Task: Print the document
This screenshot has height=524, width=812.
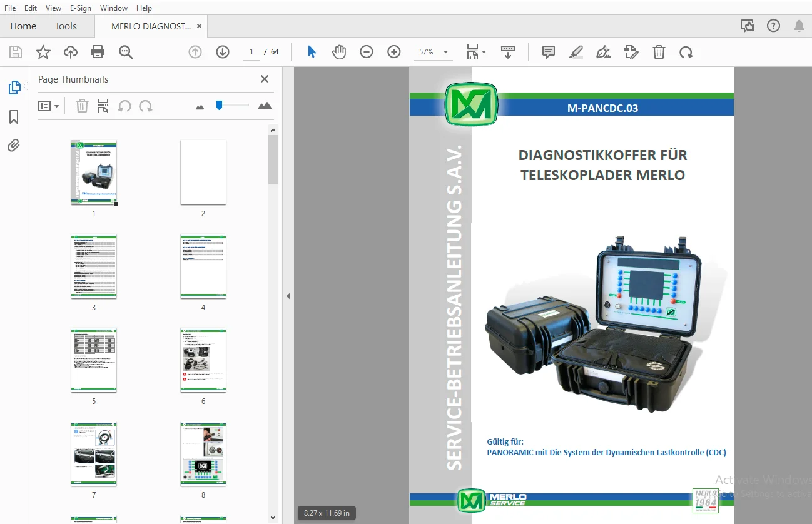Action: pos(98,52)
